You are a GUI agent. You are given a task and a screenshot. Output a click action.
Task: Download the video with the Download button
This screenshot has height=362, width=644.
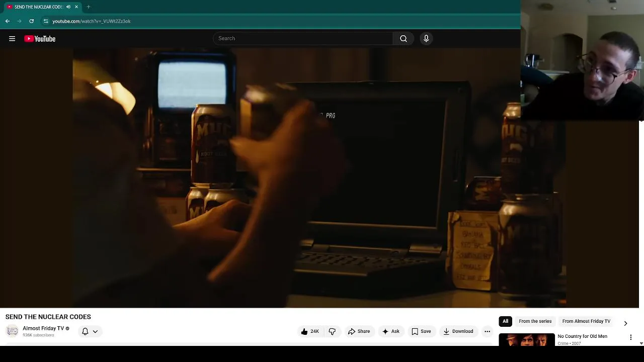(x=458, y=331)
